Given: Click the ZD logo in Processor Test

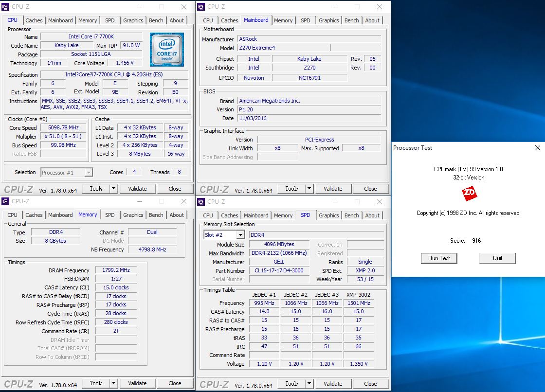Looking at the screenshot, I should (469, 193).
